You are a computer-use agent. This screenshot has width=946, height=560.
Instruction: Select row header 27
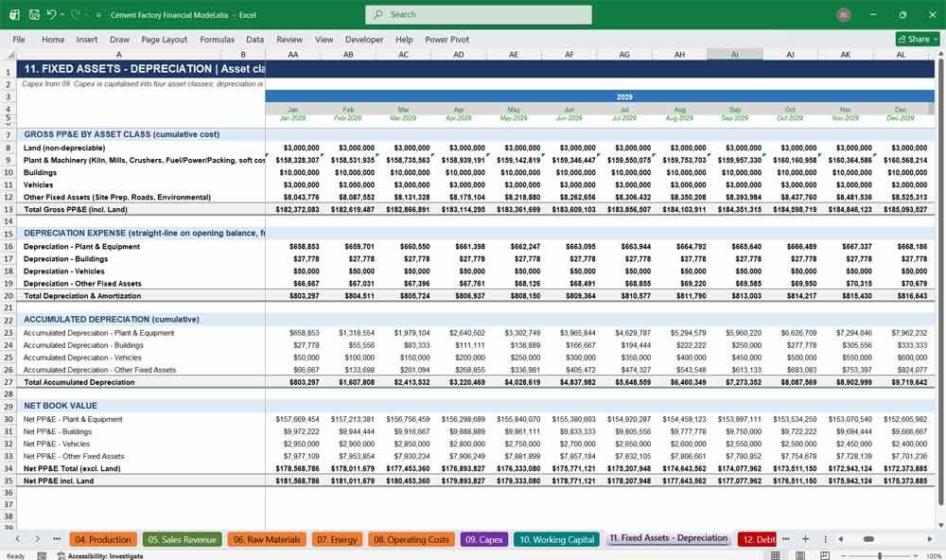pos(9,382)
